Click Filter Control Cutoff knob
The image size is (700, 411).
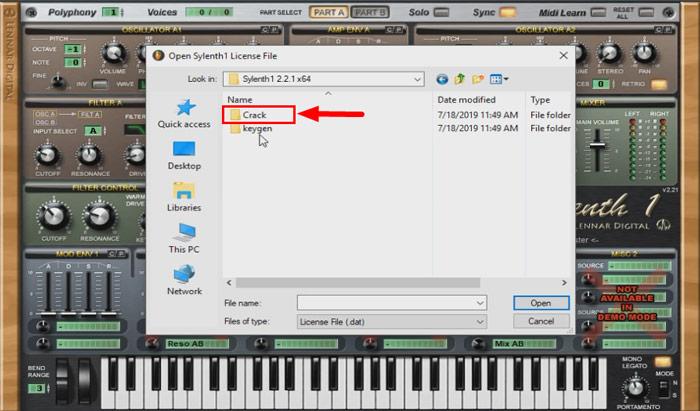point(54,216)
